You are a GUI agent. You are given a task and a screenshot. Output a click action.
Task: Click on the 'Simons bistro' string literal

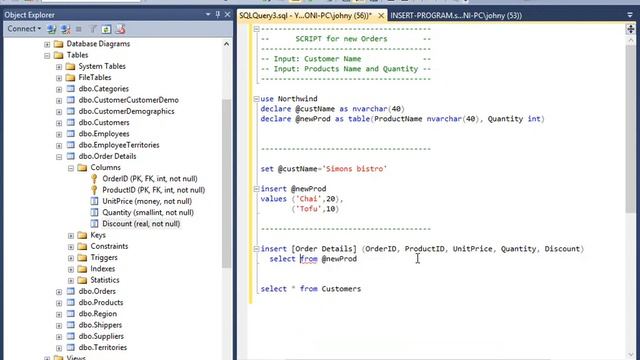(354, 169)
